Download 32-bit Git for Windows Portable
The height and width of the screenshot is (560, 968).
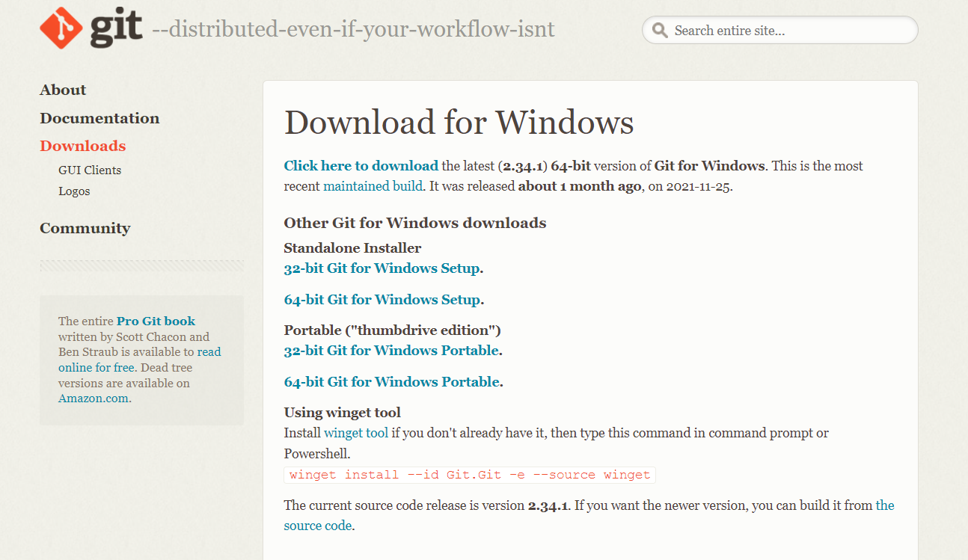click(x=391, y=351)
